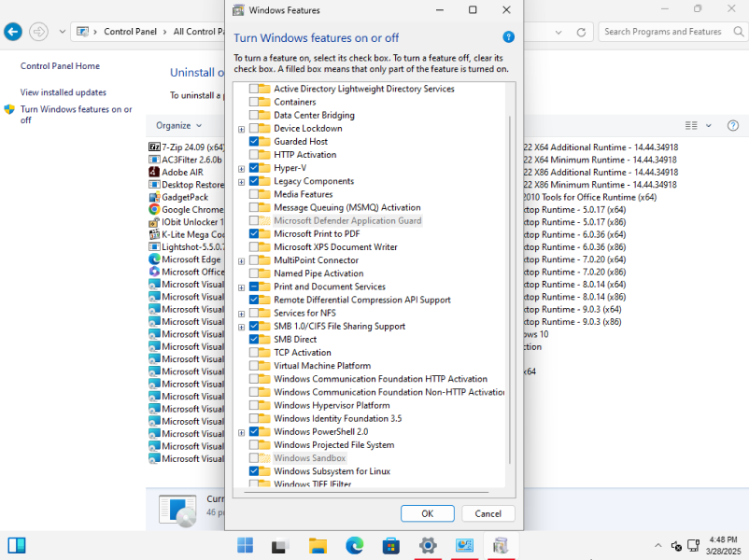Click the view layout icon in Control Panel toolbar

(x=691, y=126)
